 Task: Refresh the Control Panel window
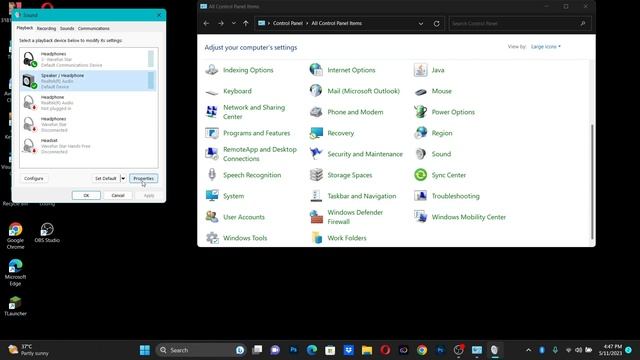(x=436, y=24)
